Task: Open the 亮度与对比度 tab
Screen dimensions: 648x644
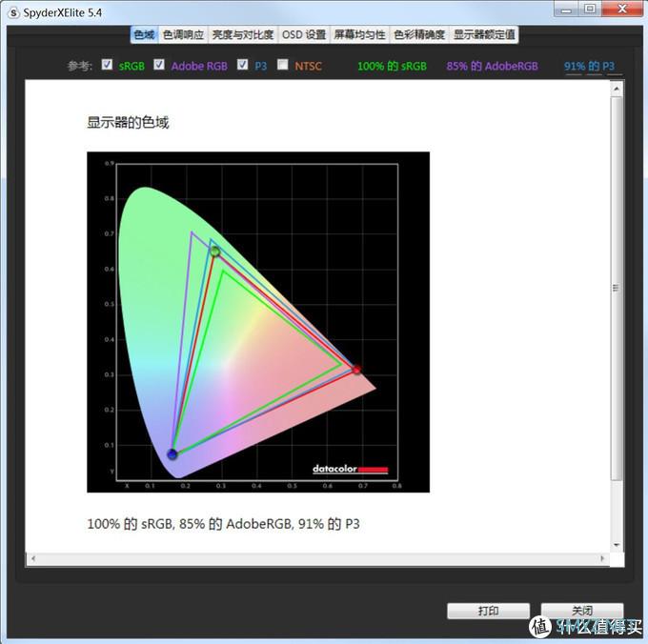Action: [x=243, y=34]
